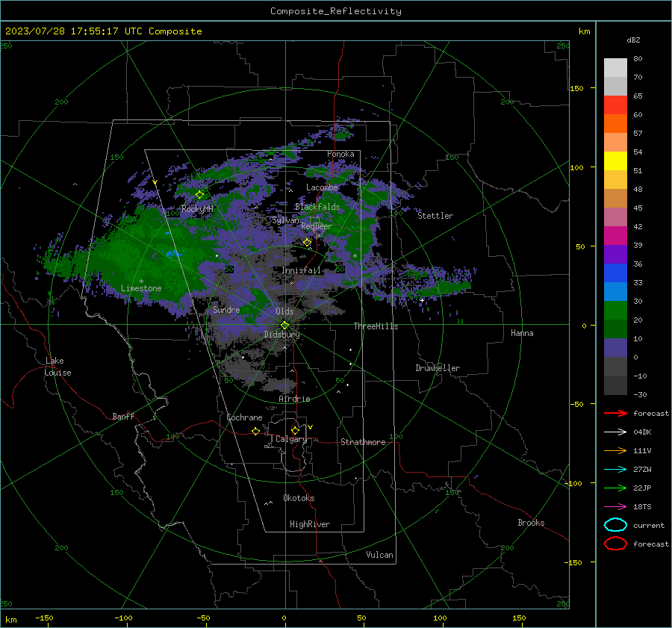Click the red forecast arrow in the legend
The height and width of the screenshot is (628, 672).
pyautogui.click(x=615, y=413)
